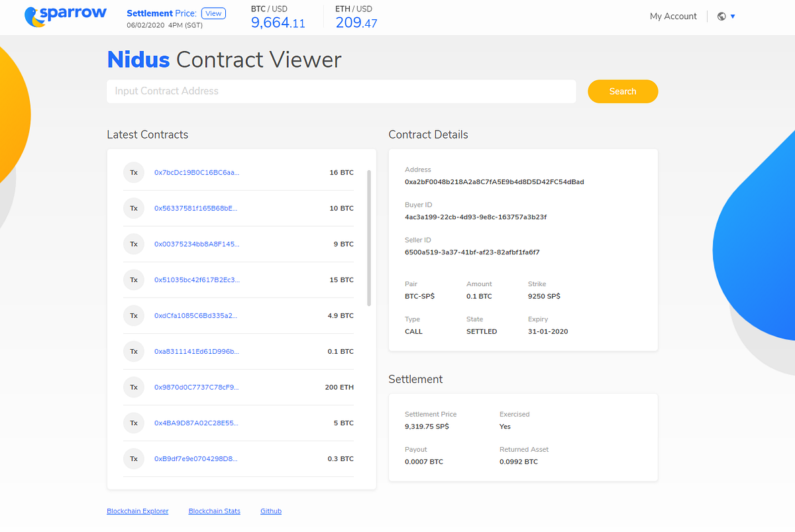Viewport: 795px width, 532px height.
Task: Open the globe language selector
Action: coord(721,17)
